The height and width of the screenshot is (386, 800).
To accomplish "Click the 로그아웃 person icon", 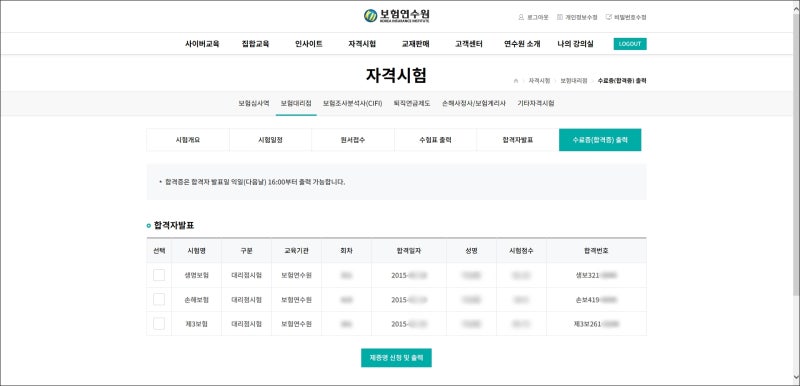I will tap(521, 17).
